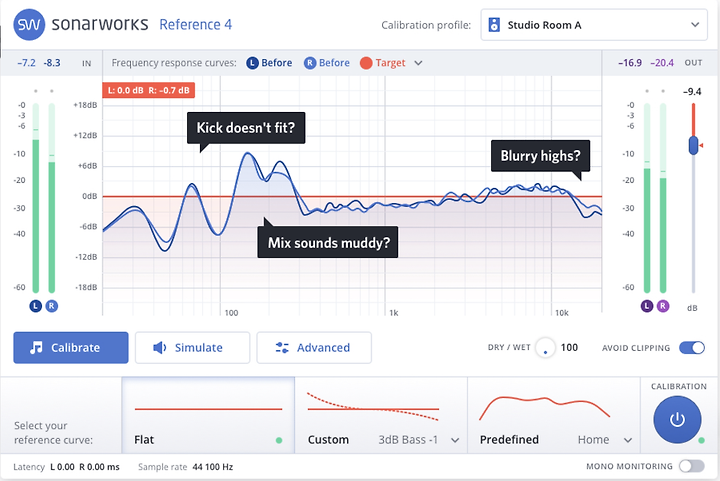Toggle the Mono Monitoring switch
Screen dimensions: 720x481
pyautogui.click(x=692, y=466)
